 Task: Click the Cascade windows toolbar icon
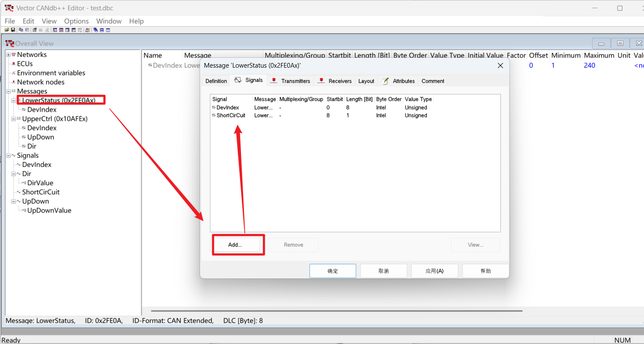96,30
